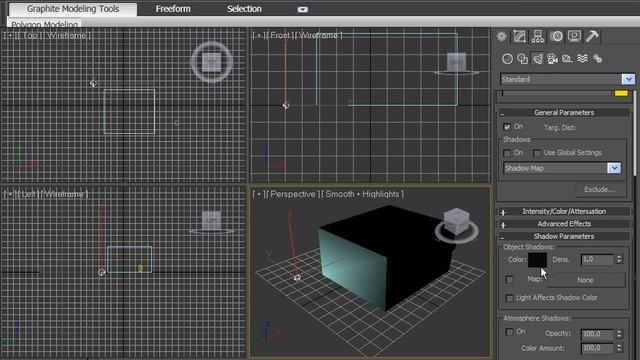640x360 pixels.
Task: Click the yellow object color swatch
Action: click(621, 93)
